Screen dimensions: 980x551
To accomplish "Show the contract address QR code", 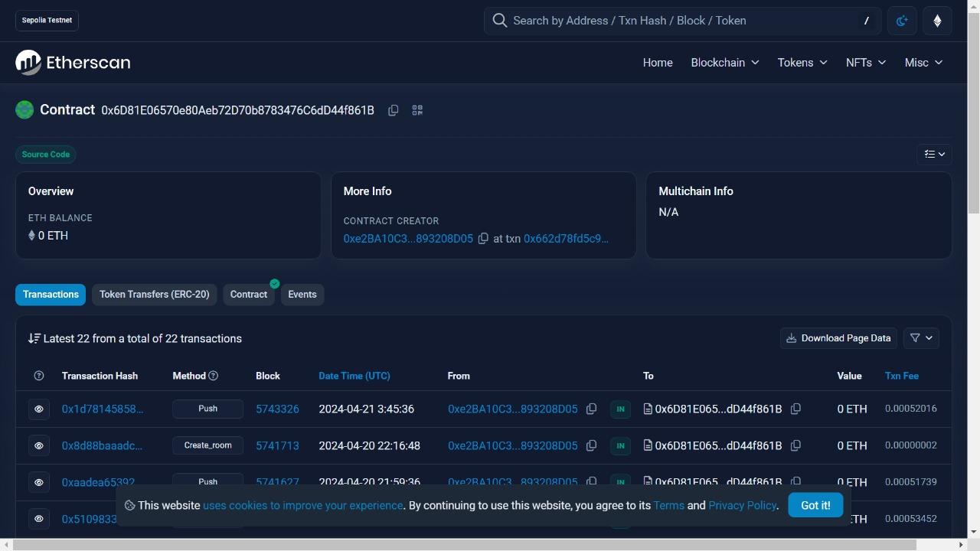I will pyautogui.click(x=417, y=110).
